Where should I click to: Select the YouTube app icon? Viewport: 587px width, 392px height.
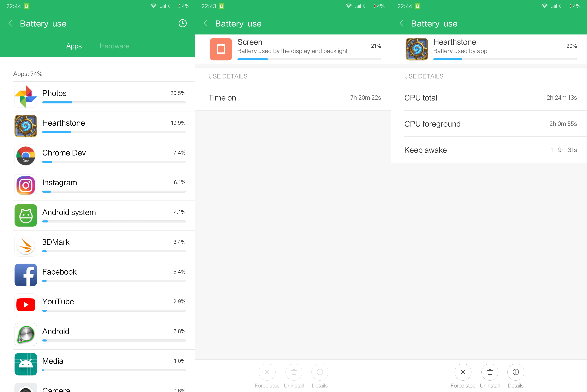point(26,305)
